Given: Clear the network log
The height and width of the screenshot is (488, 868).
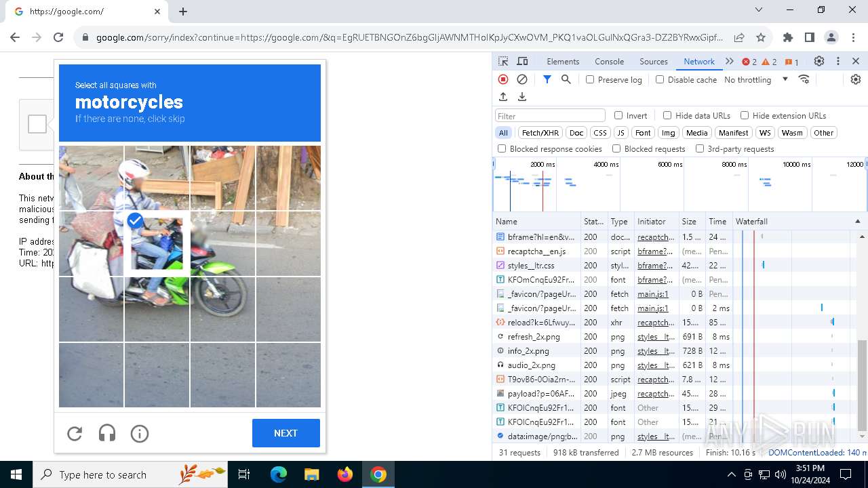Looking at the screenshot, I should [x=522, y=79].
